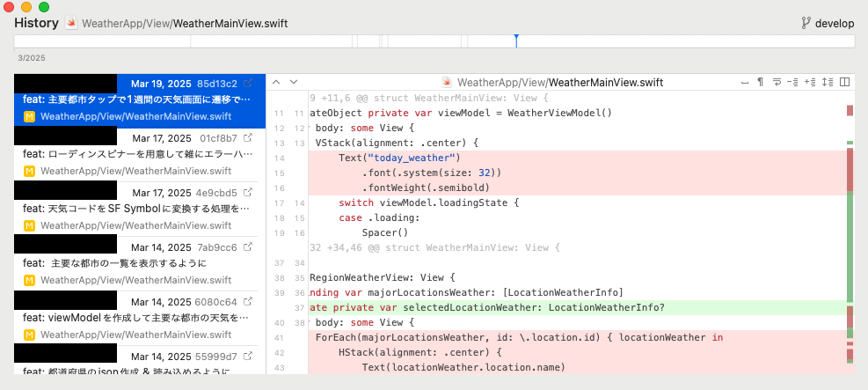The width and height of the screenshot is (868, 390).
Task: Jump to next change with down chevron
Action: click(x=294, y=82)
